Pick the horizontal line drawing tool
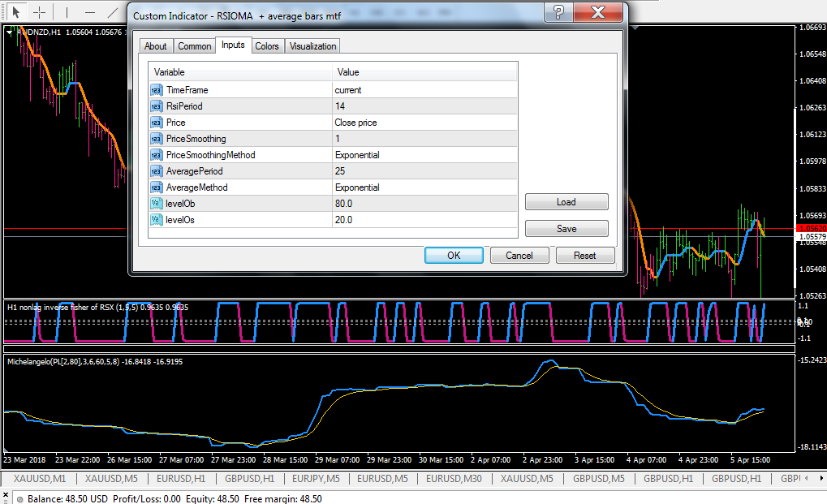Viewport: 827px width, 504px height. coord(90,12)
